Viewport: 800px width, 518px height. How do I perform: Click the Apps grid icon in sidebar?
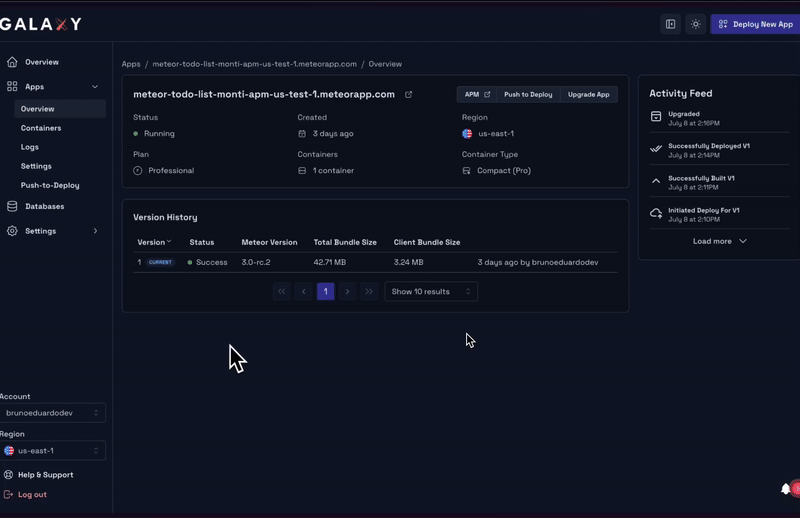[12, 86]
